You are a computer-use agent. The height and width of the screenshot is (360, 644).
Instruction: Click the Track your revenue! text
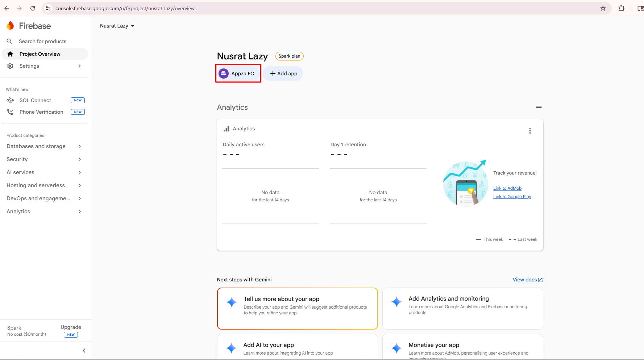pos(515,173)
